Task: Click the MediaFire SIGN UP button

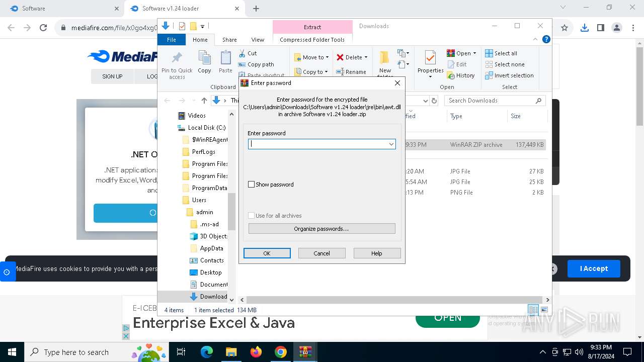Action: click(x=112, y=76)
